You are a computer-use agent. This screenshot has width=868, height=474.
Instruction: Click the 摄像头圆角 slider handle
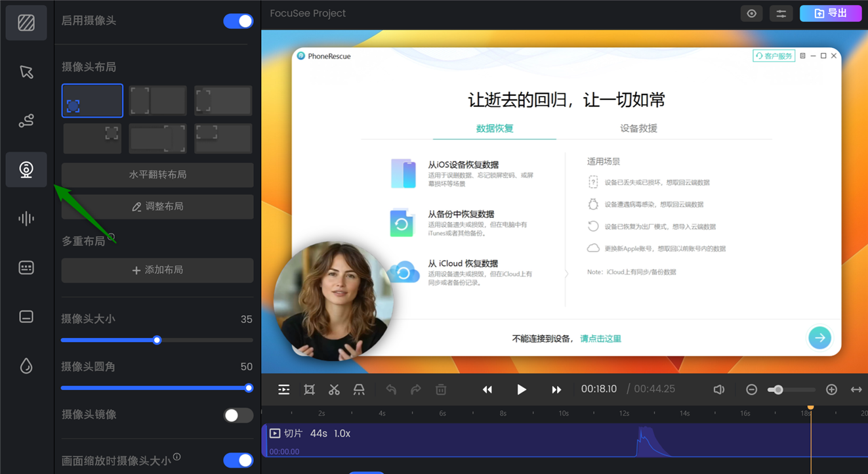[x=249, y=387]
